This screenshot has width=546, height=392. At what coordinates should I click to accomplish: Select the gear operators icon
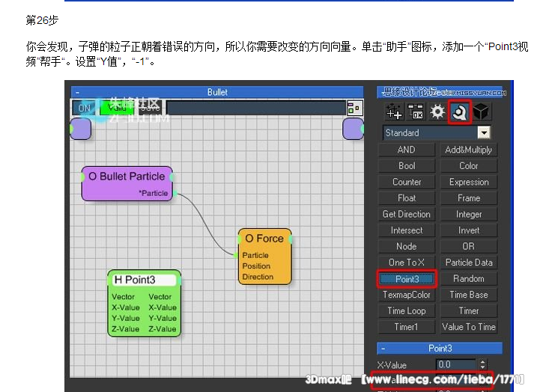coord(437,112)
